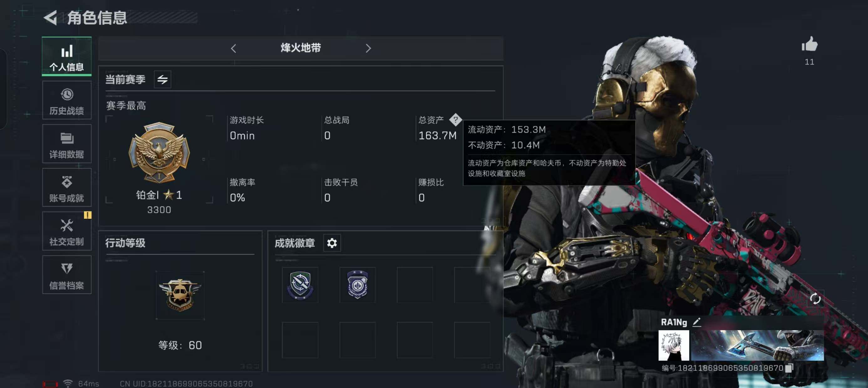Open the 账号成就 tab

coord(67,188)
